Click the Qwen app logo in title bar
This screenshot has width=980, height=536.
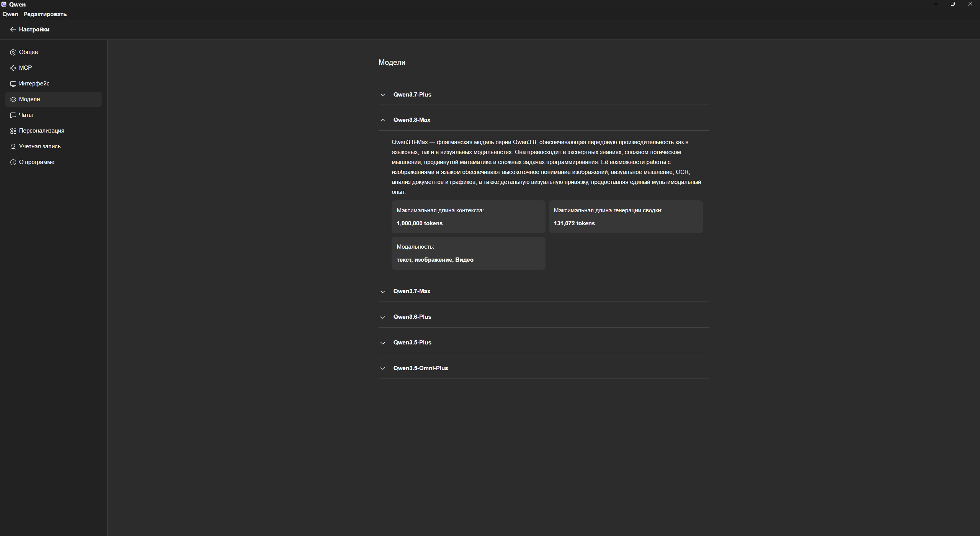(4, 4)
